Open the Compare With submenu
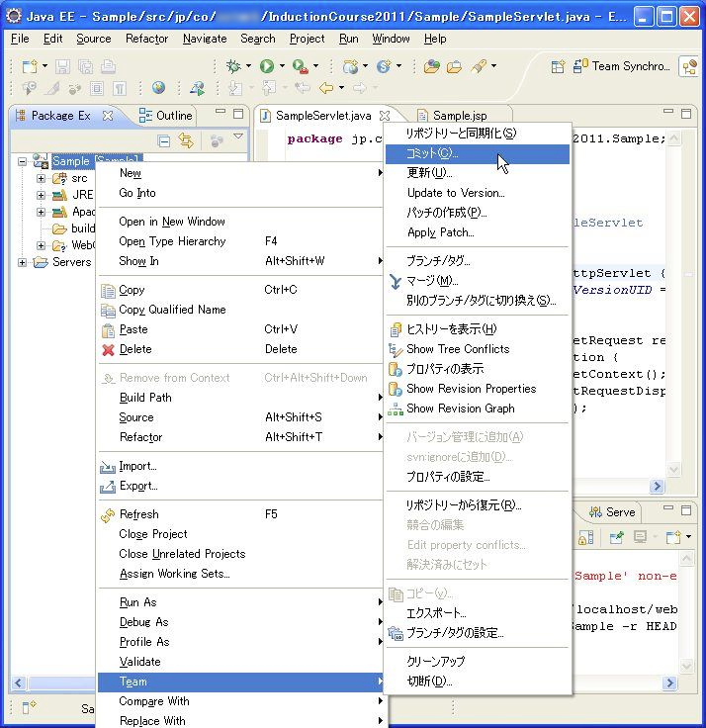 pyautogui.click(x=241, y=701)
